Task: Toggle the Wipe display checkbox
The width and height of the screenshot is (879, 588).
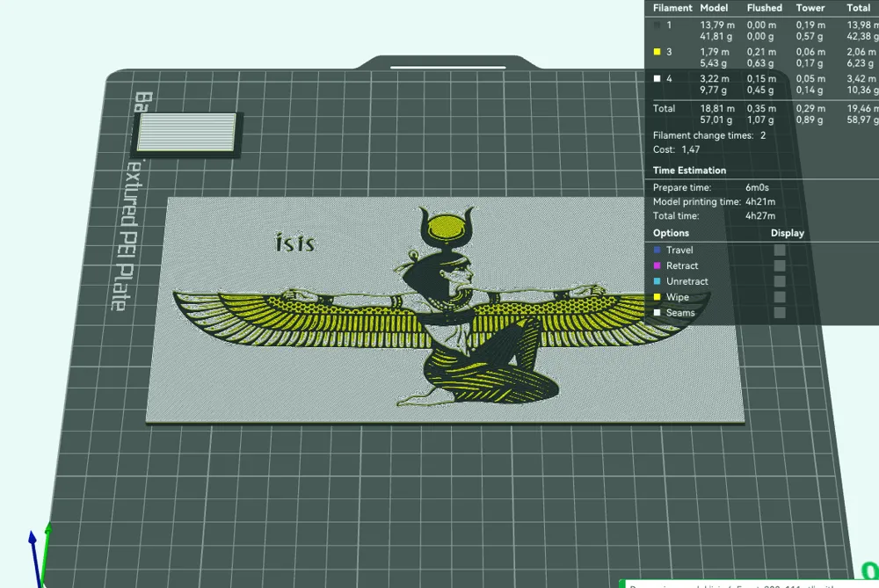Action: pyautogui.click(x=779, y=297)
